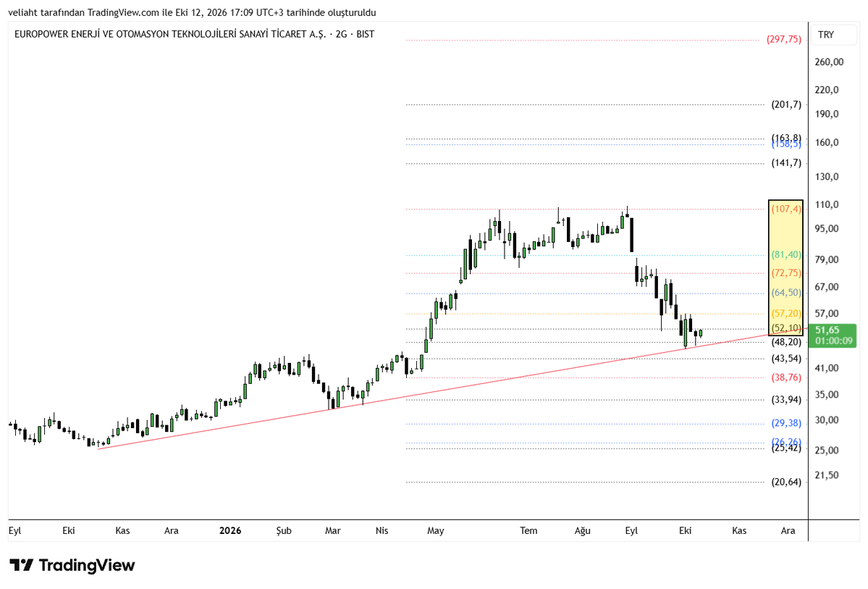
Task: Click the May label on time axis
Action: pyautogui.click(x=436, y=531)
